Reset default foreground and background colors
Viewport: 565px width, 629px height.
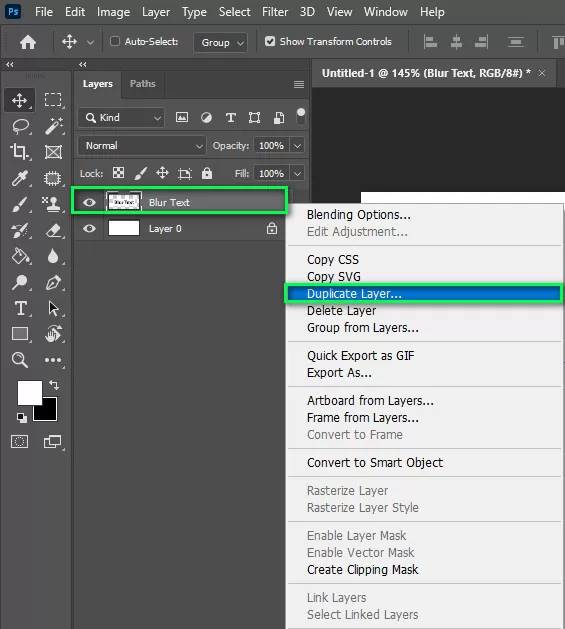pyautogui.click(x=22, y=418)
